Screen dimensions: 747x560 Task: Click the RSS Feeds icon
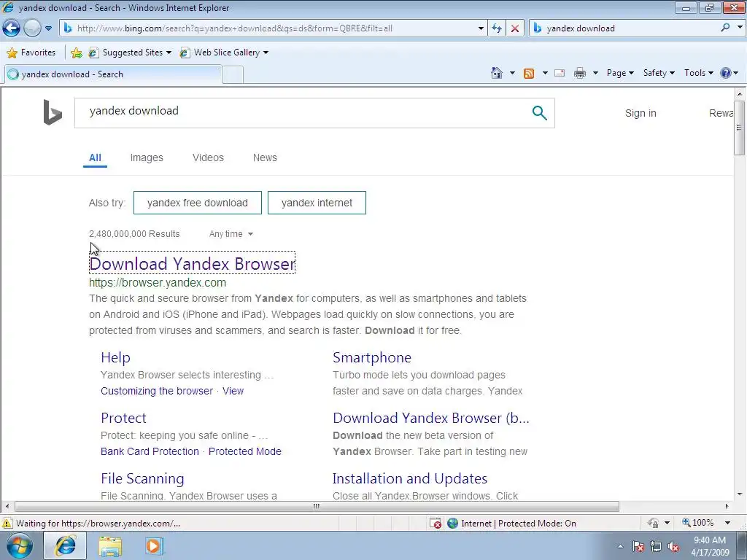pos(529,73)
